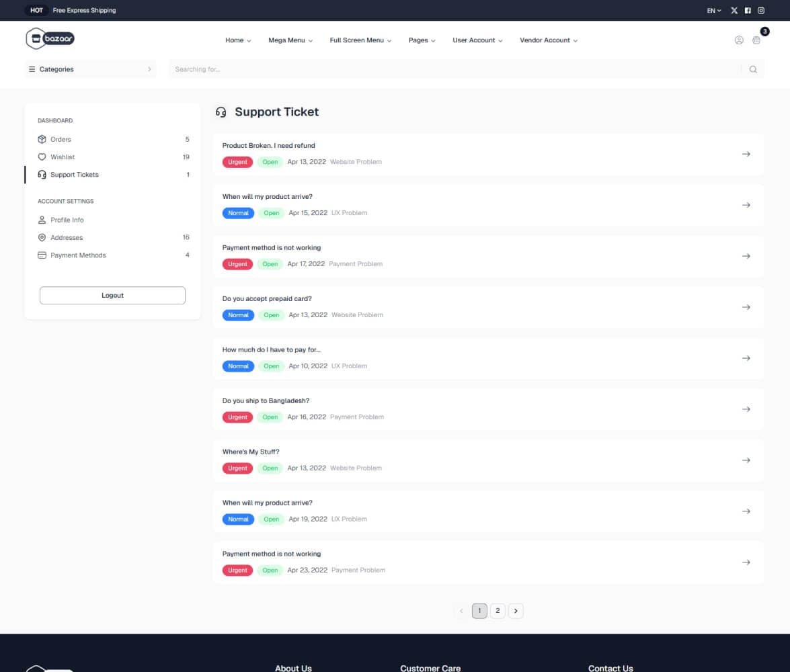790x672 pixels.
Task: Click the Urgent badge on 'Where's My Stuff?'
Action: (237, 468)
